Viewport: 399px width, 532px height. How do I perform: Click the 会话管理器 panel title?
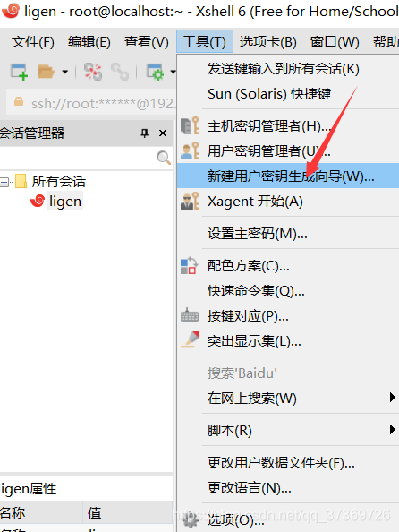32,133
